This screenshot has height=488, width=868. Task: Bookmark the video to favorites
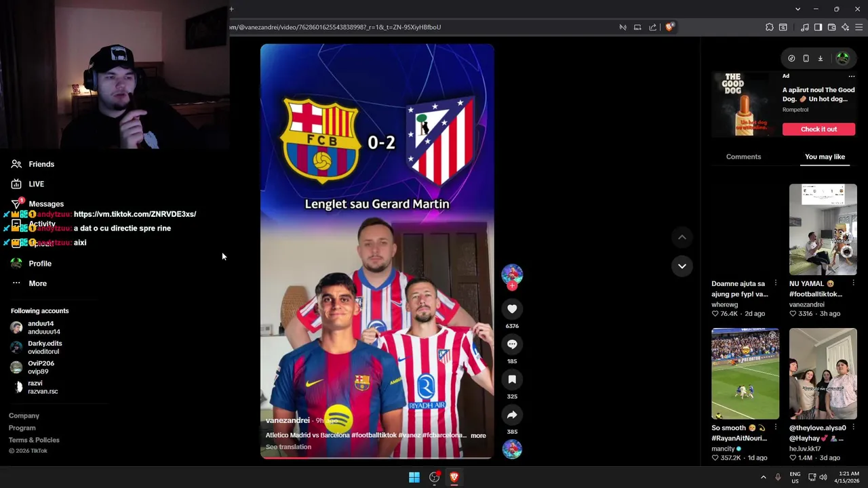(512, 380)
